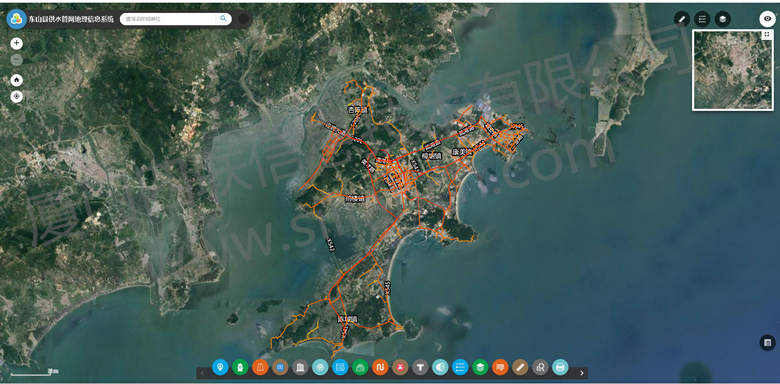Click the brown valve icon in the toolbar

[x=280, y=368]
